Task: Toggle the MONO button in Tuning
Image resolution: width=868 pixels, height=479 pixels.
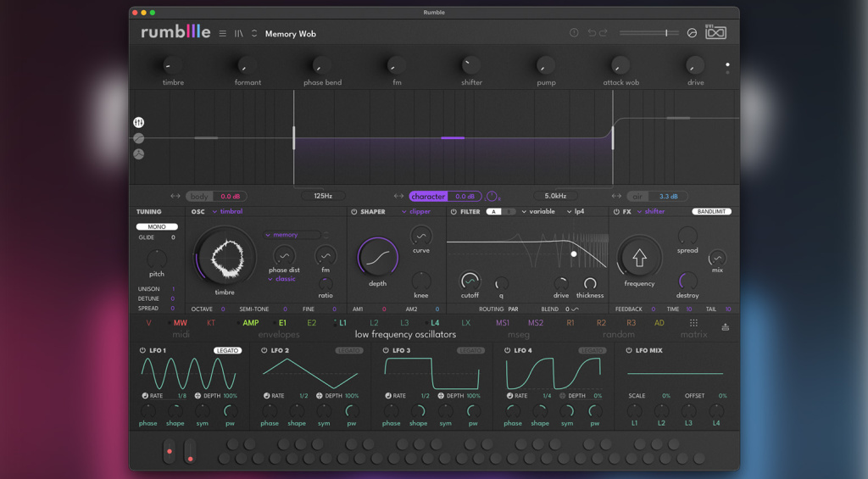Action: (157, 226)
